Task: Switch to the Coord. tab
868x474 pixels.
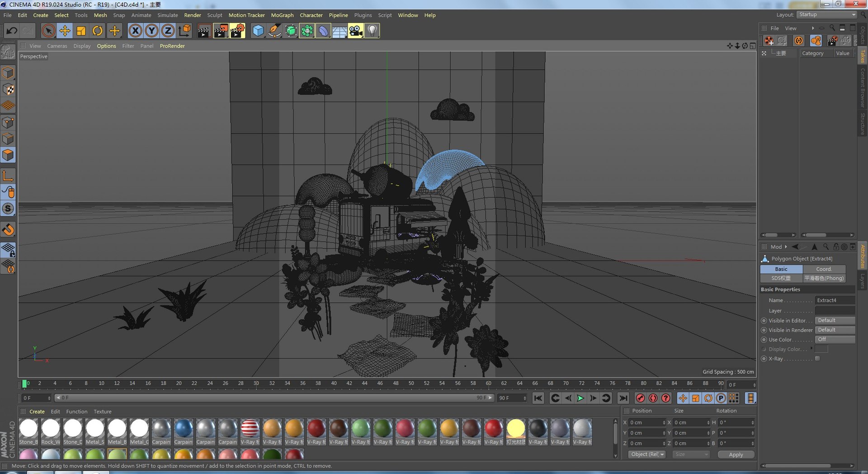Action: coord(824,269)
